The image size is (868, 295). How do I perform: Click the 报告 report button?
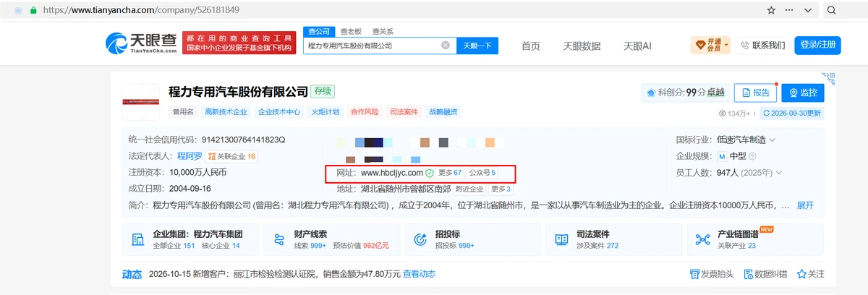[x=755, y=93]
